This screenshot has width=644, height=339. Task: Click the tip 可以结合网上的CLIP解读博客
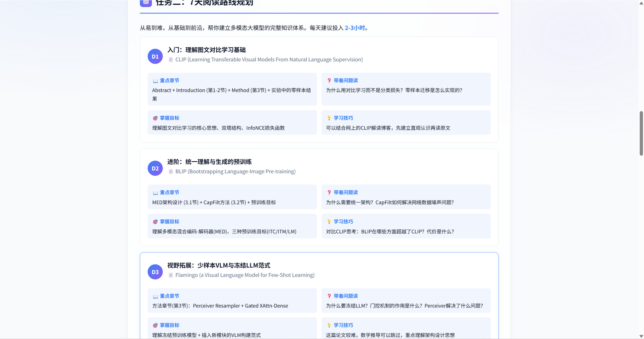coord(388,128)
